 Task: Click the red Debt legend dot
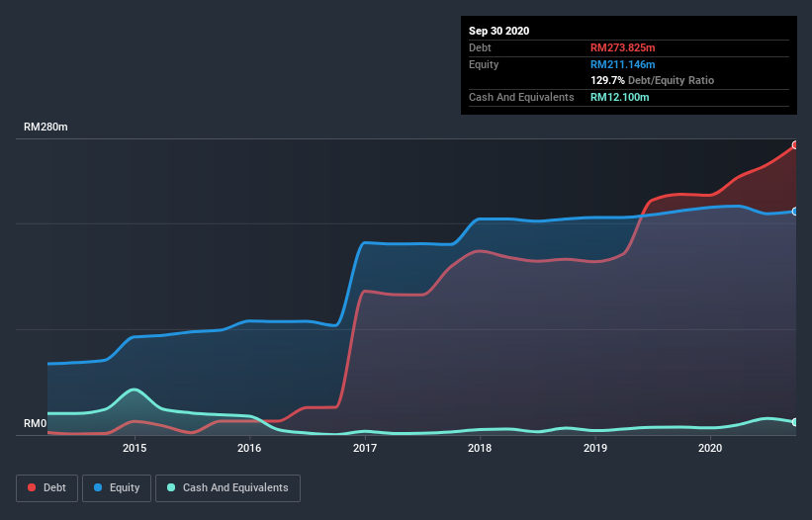[32, 487]
